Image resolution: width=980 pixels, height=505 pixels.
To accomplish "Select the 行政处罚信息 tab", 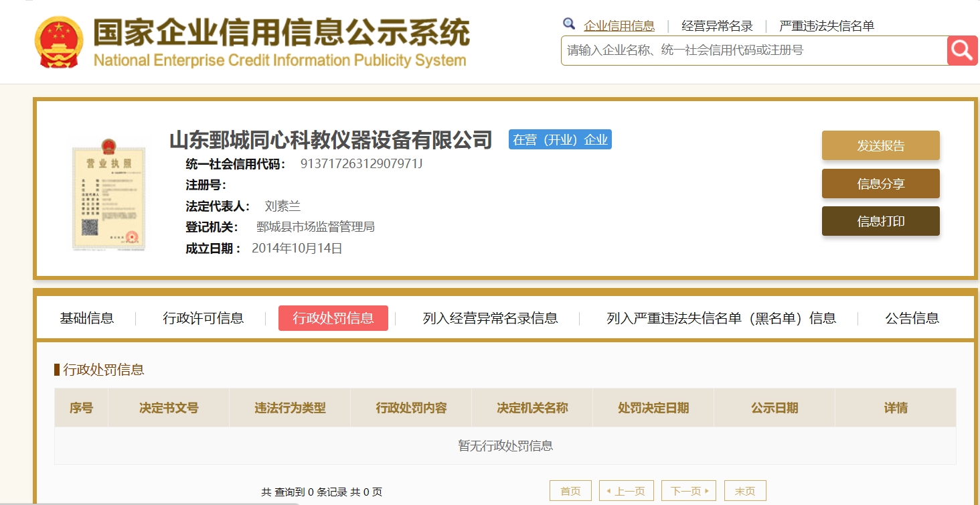I will coord(333,318).
